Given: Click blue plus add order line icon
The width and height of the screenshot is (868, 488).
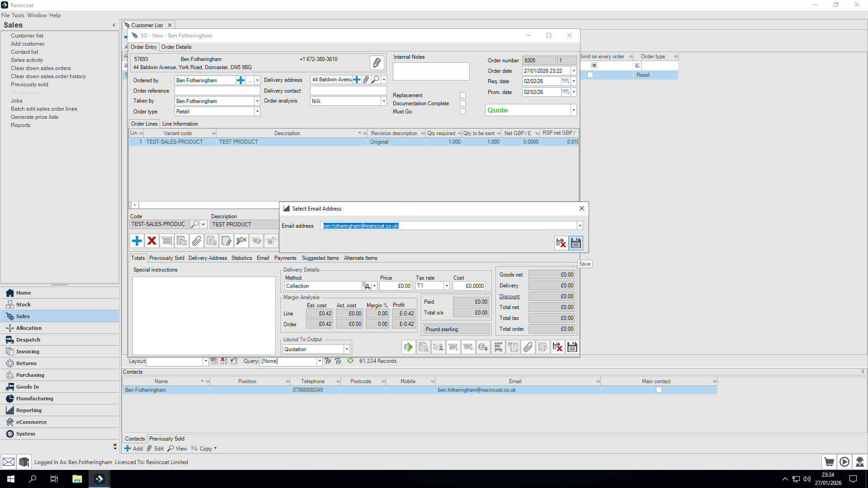Looking at the screenshot, I should pos(137,241).
